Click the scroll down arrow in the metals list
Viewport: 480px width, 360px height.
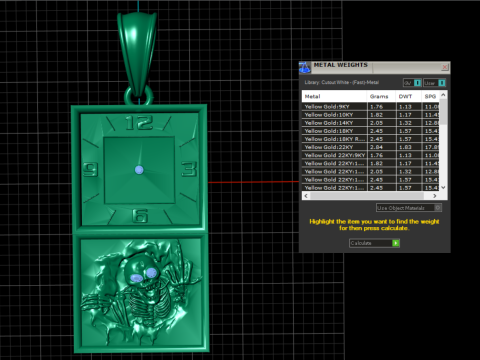coord(443,187)
